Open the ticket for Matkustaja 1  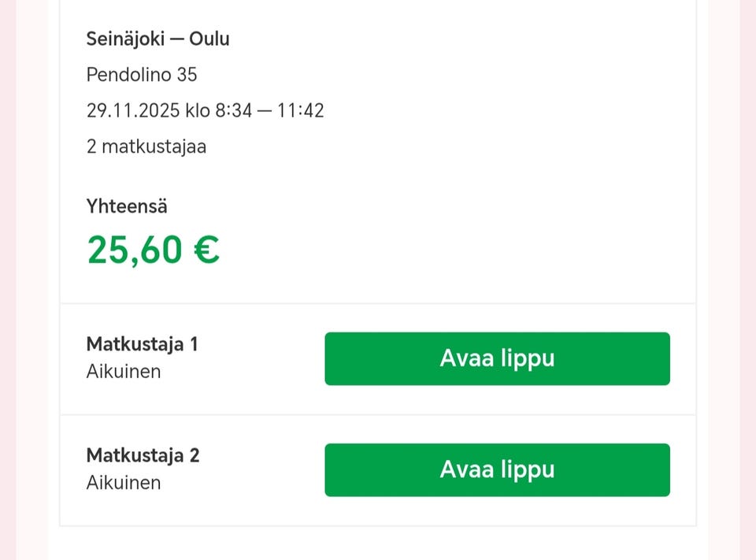(497, 358)
